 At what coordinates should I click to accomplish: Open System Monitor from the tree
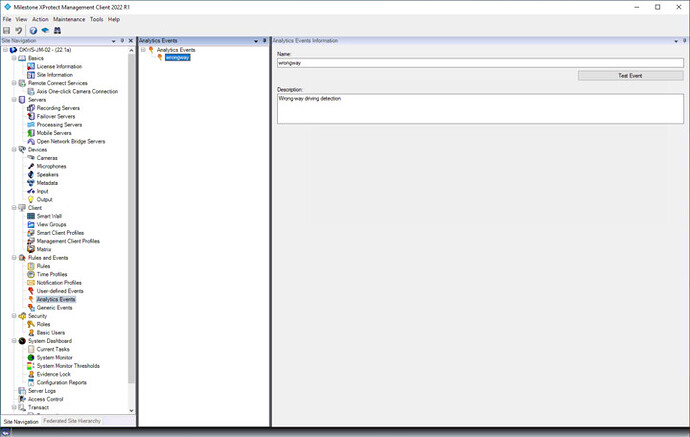point(55,357)
